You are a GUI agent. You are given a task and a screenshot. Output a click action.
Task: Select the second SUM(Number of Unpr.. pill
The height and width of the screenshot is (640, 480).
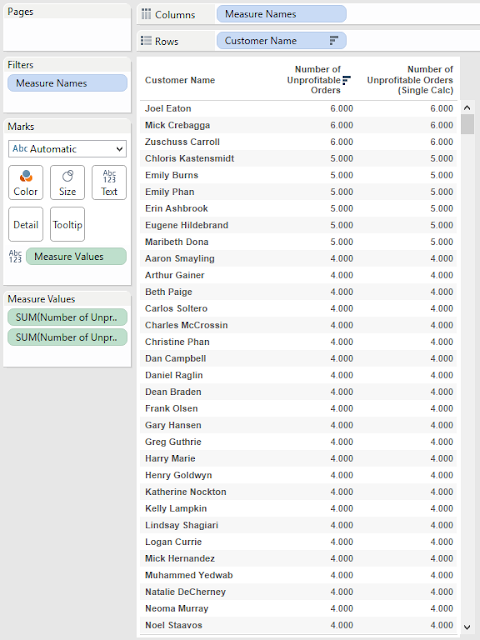(67, 337)
